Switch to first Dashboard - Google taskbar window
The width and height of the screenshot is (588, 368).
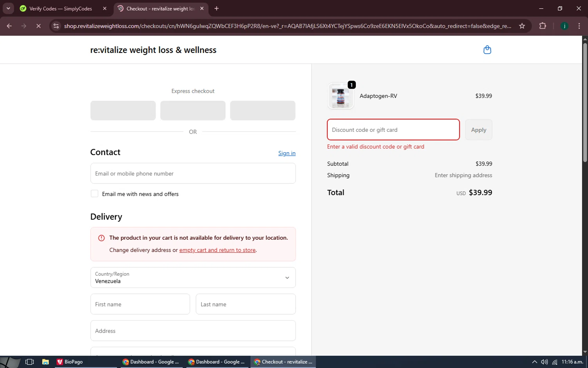click(151, 362)
